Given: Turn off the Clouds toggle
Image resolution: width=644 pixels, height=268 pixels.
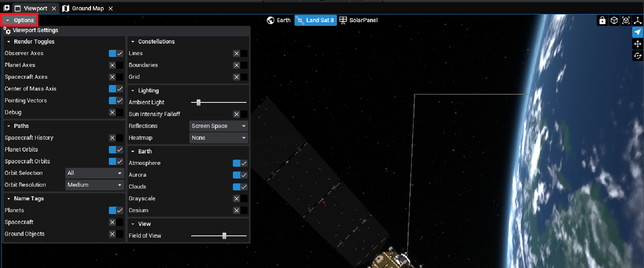Looking at the screenshot, I should tap(240, 187).
